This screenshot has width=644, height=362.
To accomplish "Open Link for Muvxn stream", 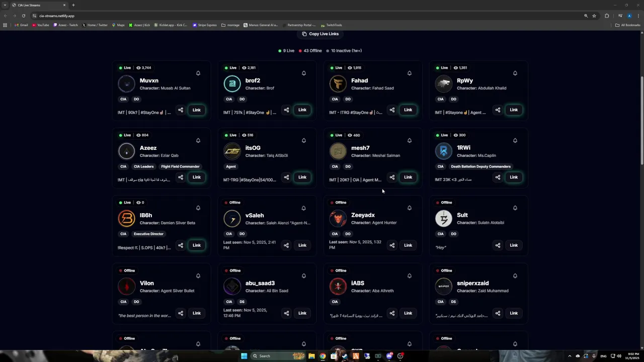I will pyautogui.click(x=197, y=110).
